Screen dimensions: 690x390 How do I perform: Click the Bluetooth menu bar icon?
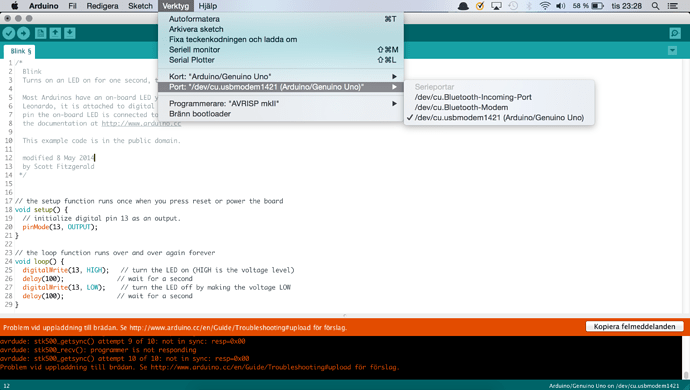coord(529,6)
